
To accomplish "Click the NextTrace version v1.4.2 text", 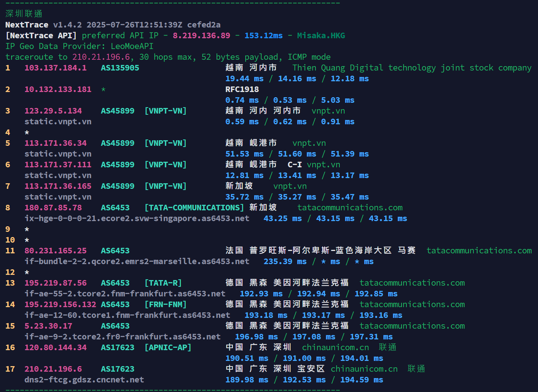I will click(67, 25).
